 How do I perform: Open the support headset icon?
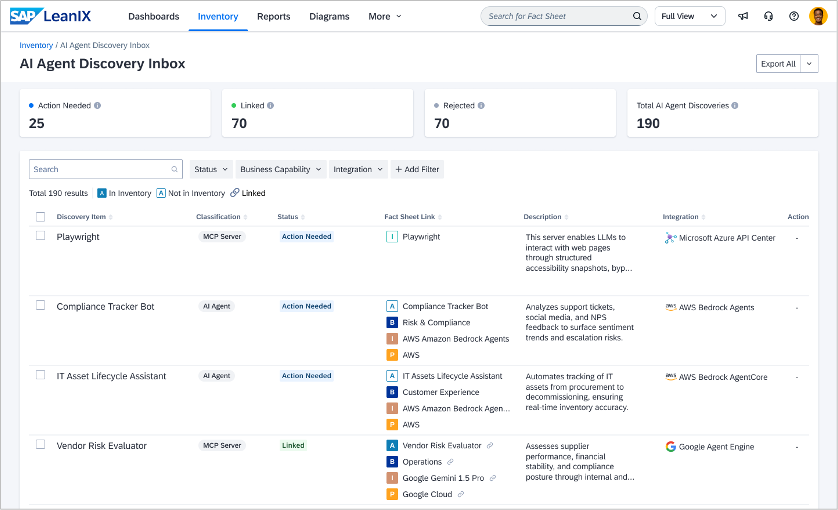[x=768, y=16]
